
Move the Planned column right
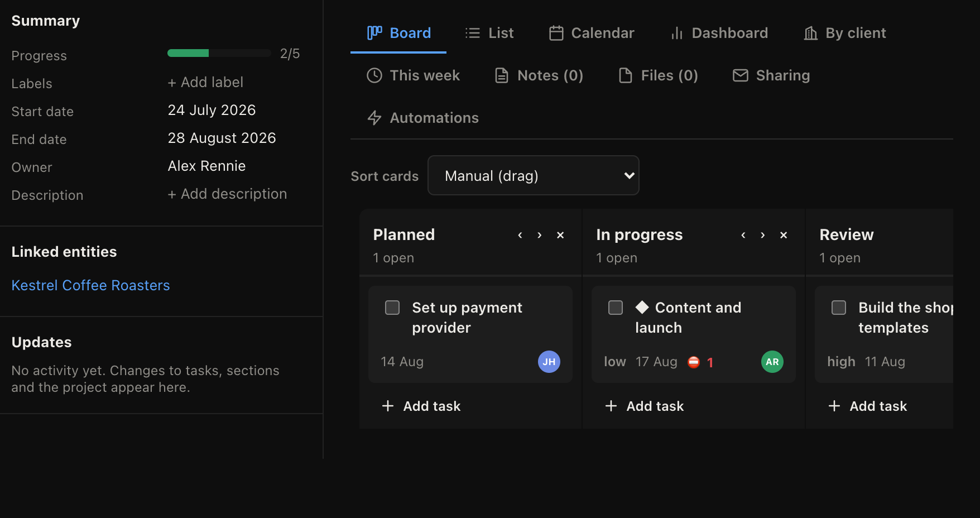coord(540,235)
